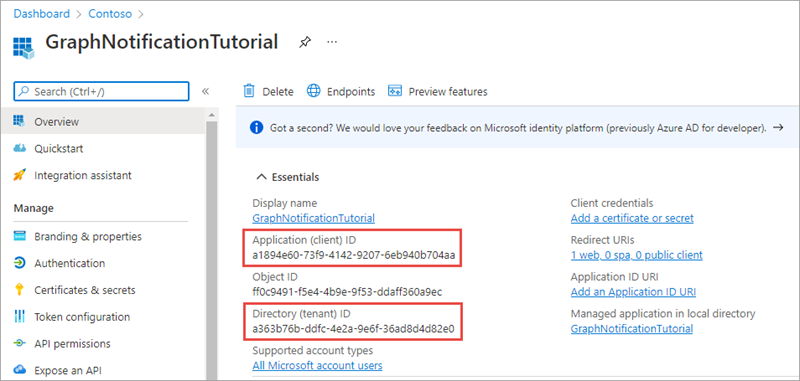Click the Delete toolbar button
The height and width of the screenshot is (381, 800).
pos(268,91)
